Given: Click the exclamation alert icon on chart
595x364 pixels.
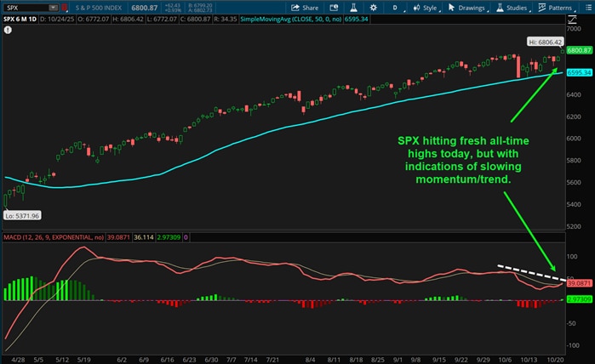Looking at the screenshot, I should point(8,30).
